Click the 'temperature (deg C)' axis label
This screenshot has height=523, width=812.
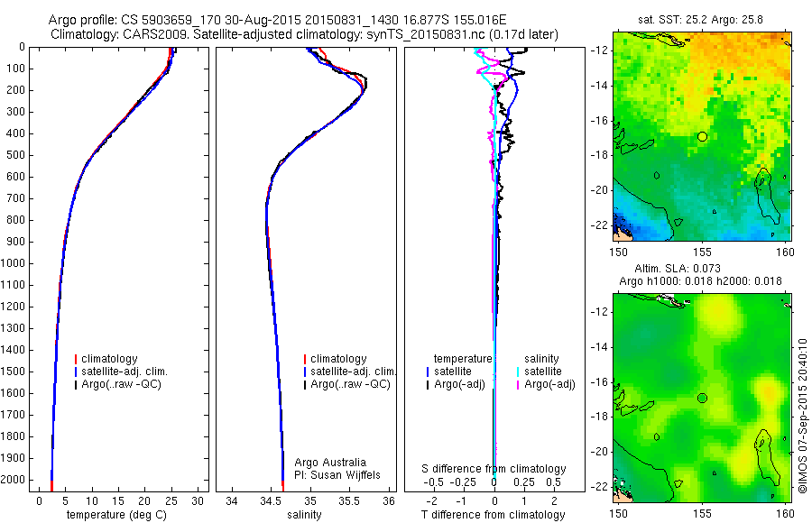116,515
